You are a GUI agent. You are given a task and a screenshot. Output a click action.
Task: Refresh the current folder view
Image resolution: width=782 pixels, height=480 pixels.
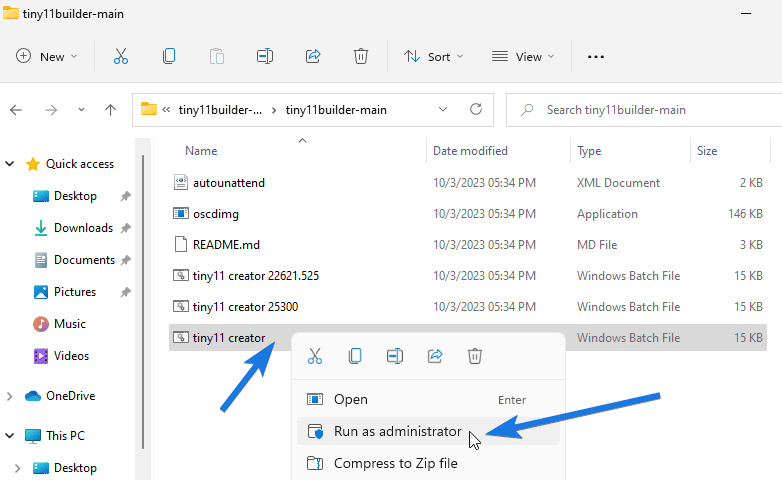(x=476, y=109)
